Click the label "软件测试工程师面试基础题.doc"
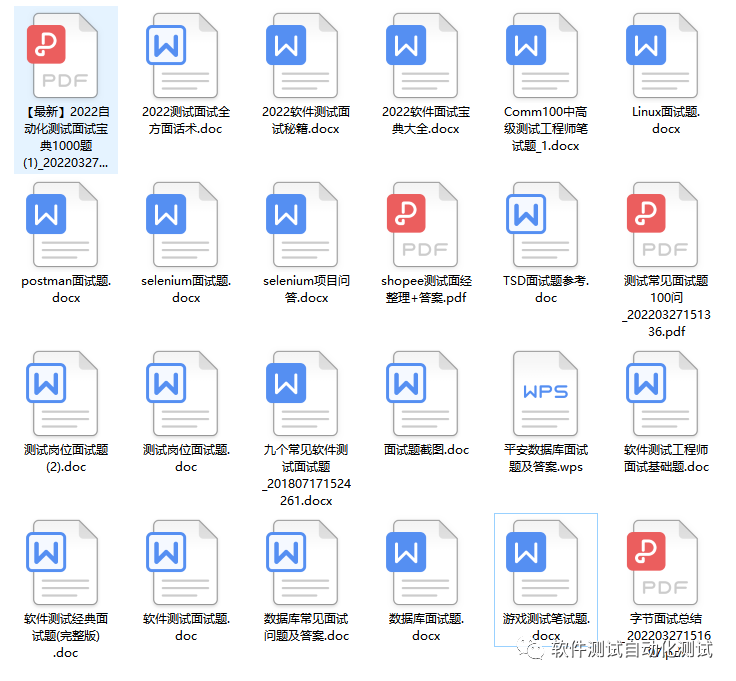Viewport: 736px width, 681px height. pyautogui.click(x=666, y=458)
